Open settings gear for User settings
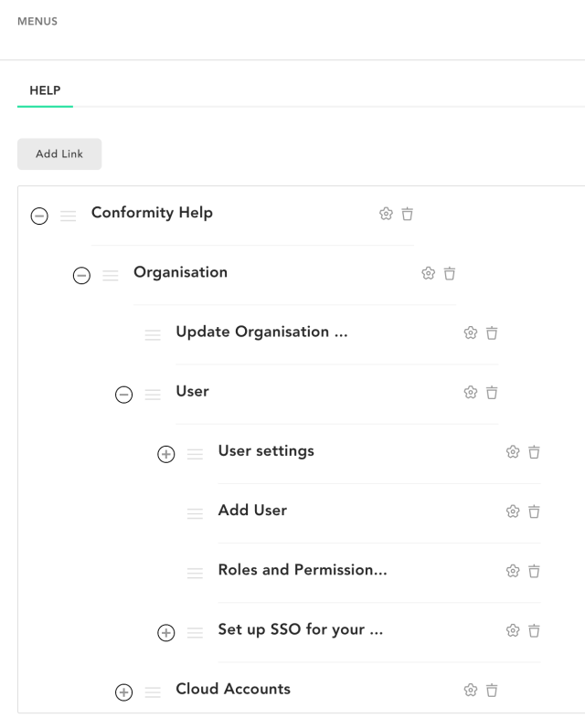Screen dimensions: 585x728 tap(513, 452)
